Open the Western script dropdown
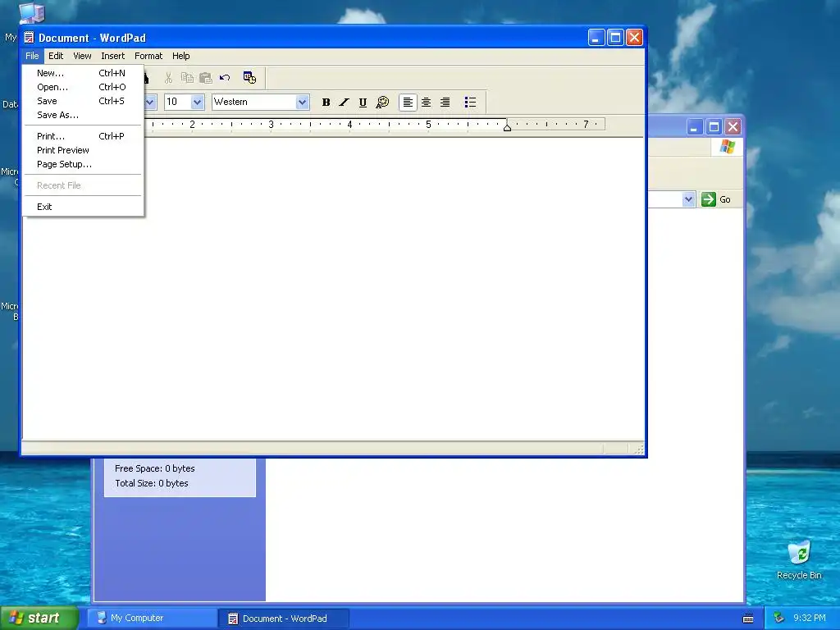Viewport: 840px width, 630px height. [x=302, y=102]
